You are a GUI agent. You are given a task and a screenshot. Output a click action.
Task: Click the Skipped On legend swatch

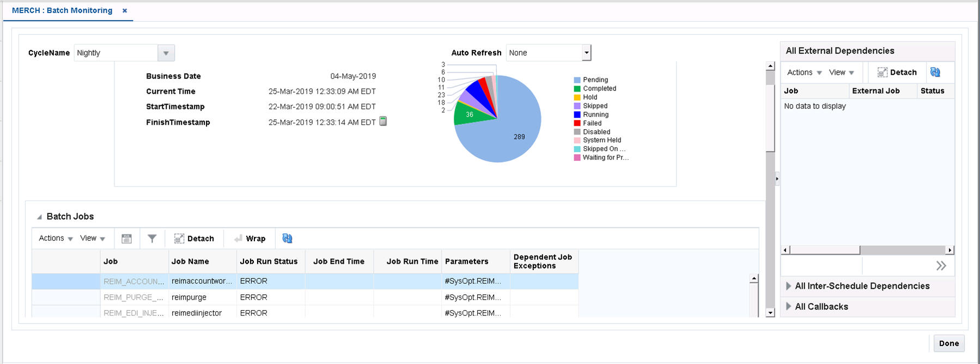[577, 149]
